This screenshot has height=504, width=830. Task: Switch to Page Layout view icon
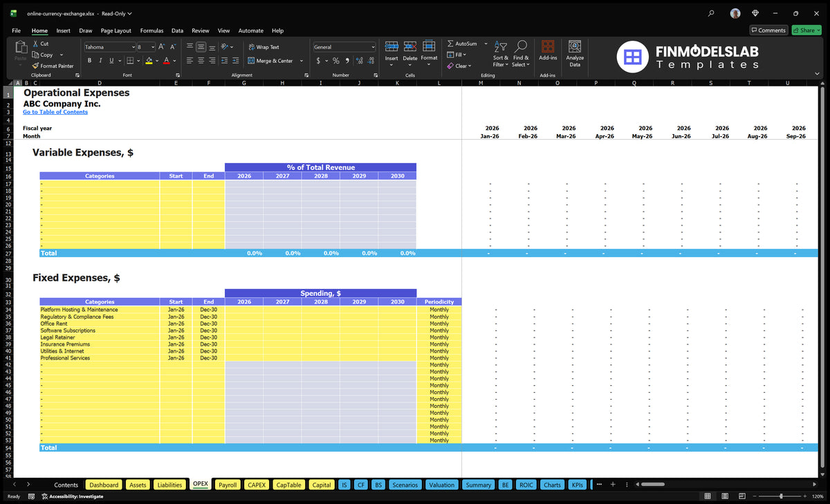point(725,496)
